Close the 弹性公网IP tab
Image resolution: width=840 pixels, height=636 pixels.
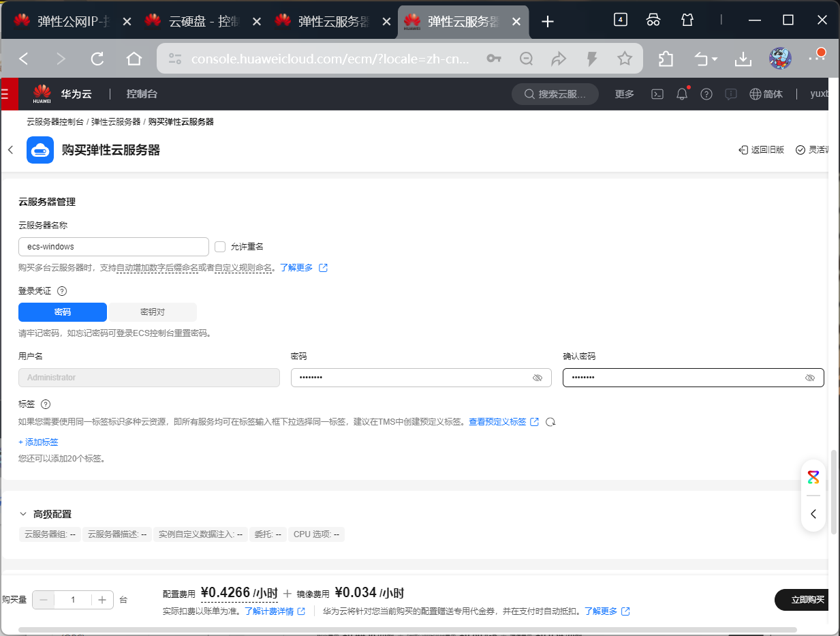point(127,21)
